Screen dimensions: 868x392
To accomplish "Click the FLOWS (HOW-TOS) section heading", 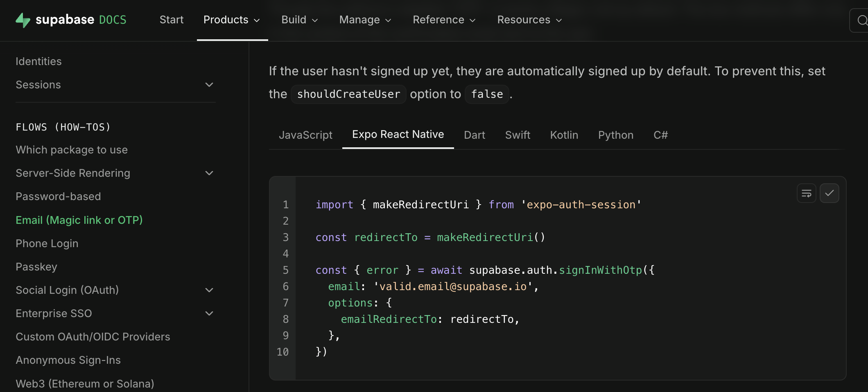I will click(63, 127).
